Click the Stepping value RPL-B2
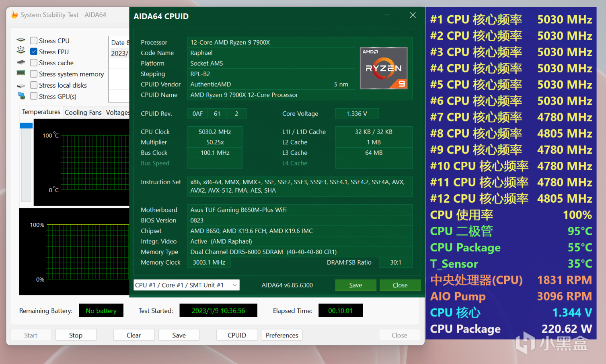 pos(271,74)
